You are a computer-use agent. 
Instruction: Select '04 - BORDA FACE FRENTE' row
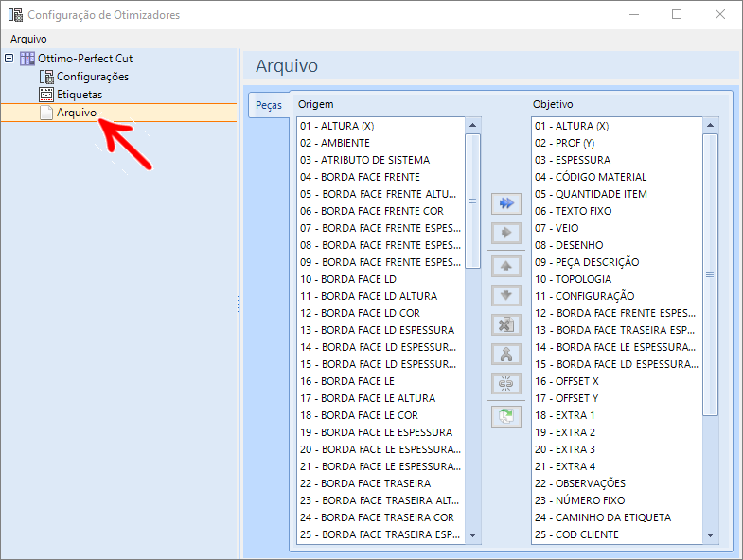click(x=381, y=177)
